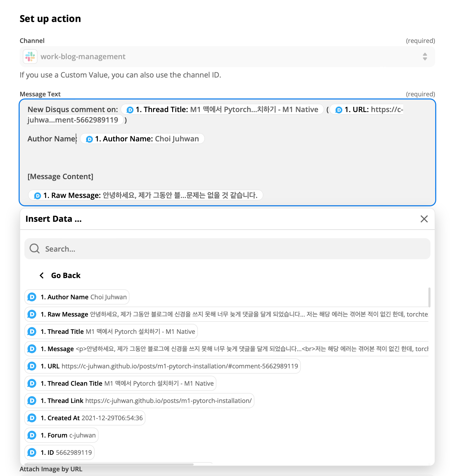458x476 pixels.
Task: Click the Disqus icon on the Forum pill
Action: [32, 435]
